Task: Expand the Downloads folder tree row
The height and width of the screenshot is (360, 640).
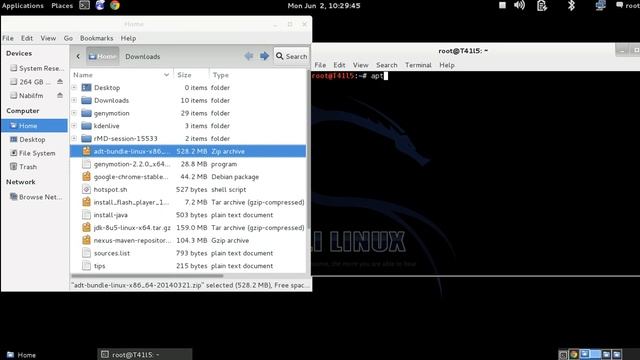Action: pyautogui.click(x=74, y=100)
